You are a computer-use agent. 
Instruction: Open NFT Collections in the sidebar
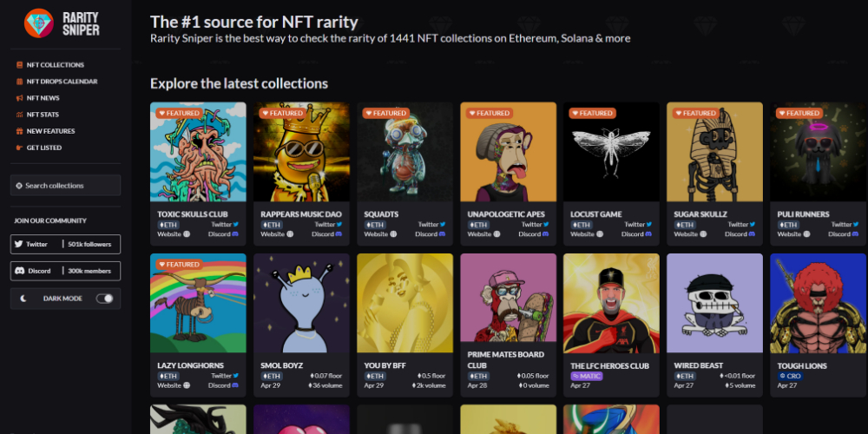coord(50,65)
